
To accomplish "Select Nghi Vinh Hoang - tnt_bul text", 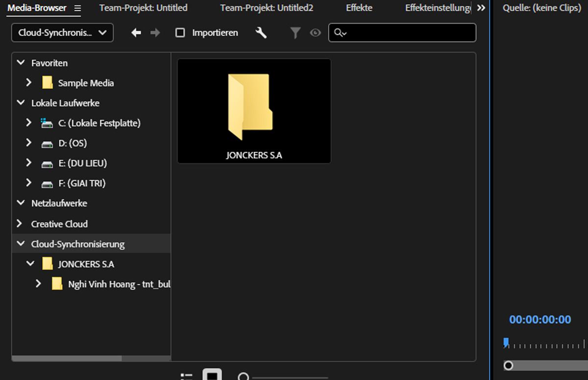I will click(120, 284).
